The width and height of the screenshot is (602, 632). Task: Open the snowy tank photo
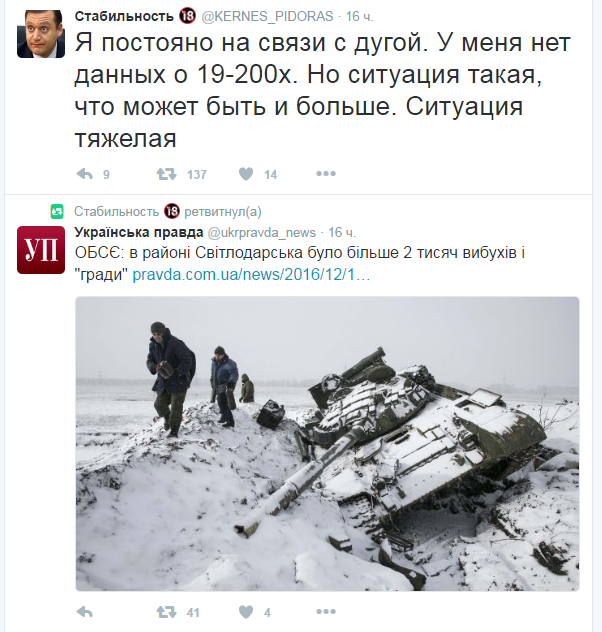click(327, 444)
